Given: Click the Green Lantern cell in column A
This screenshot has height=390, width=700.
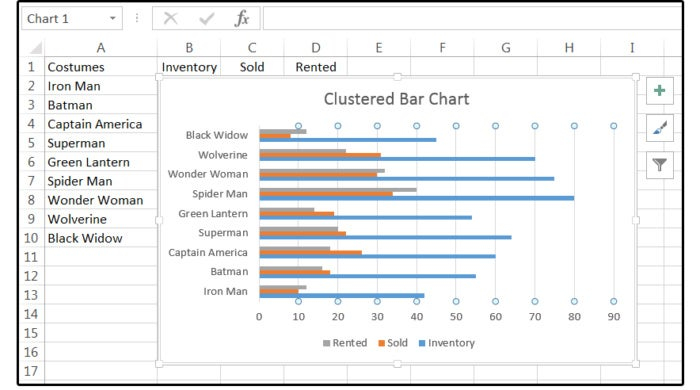Looking at the screenshot, I should pyautogui.click(x=101, y=162).
